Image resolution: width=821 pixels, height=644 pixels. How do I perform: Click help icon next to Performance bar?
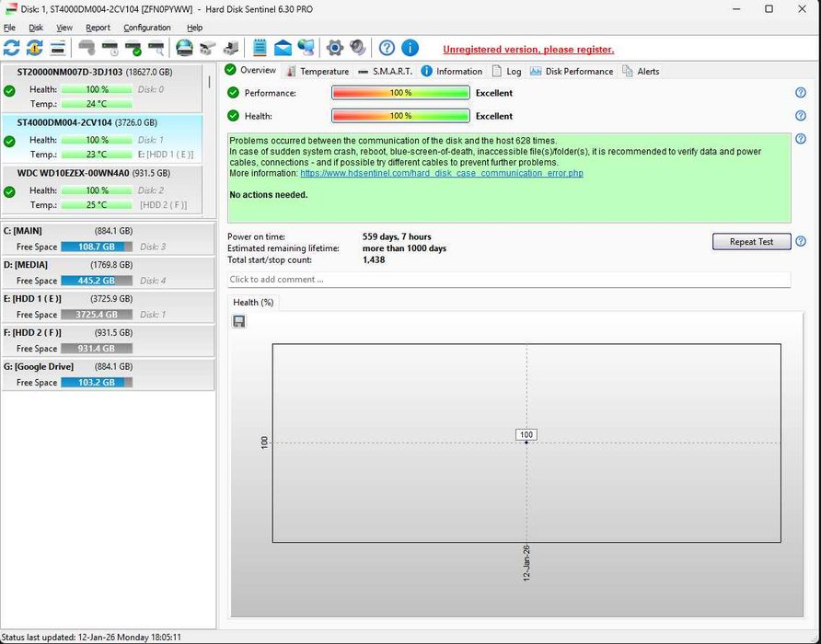[x=801, y=93]
